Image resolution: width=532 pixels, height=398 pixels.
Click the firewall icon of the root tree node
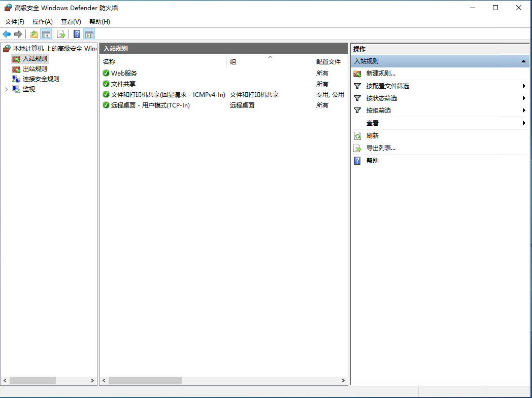7,49
